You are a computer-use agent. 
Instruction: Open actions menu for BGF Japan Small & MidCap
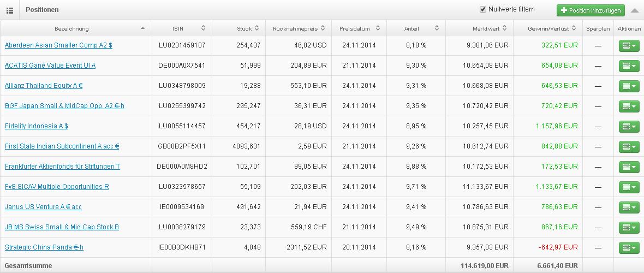click(629, 106)
